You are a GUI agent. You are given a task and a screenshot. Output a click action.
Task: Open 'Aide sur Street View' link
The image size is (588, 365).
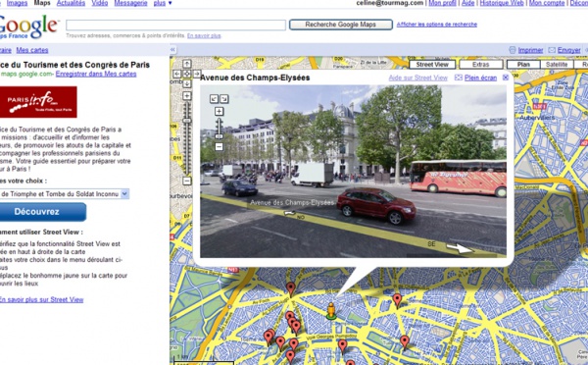click(x=418, y=78)
